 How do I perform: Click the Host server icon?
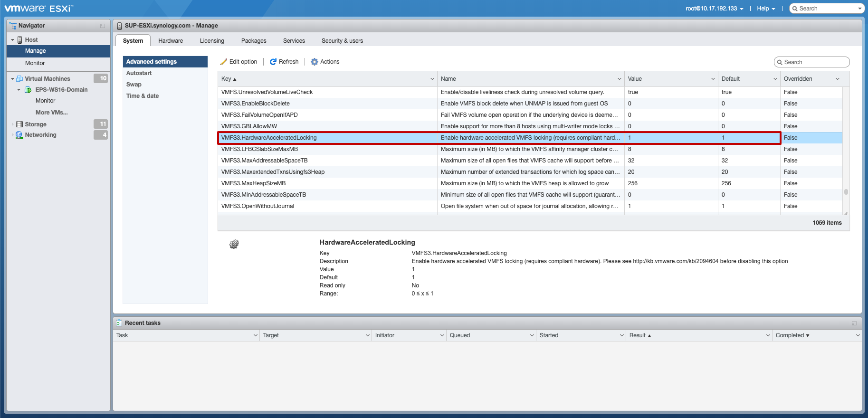tap(20, 40)
